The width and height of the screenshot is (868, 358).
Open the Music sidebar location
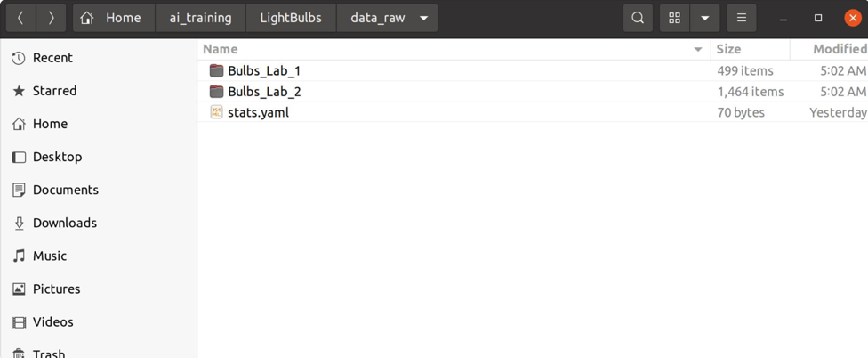click(49, 256)
